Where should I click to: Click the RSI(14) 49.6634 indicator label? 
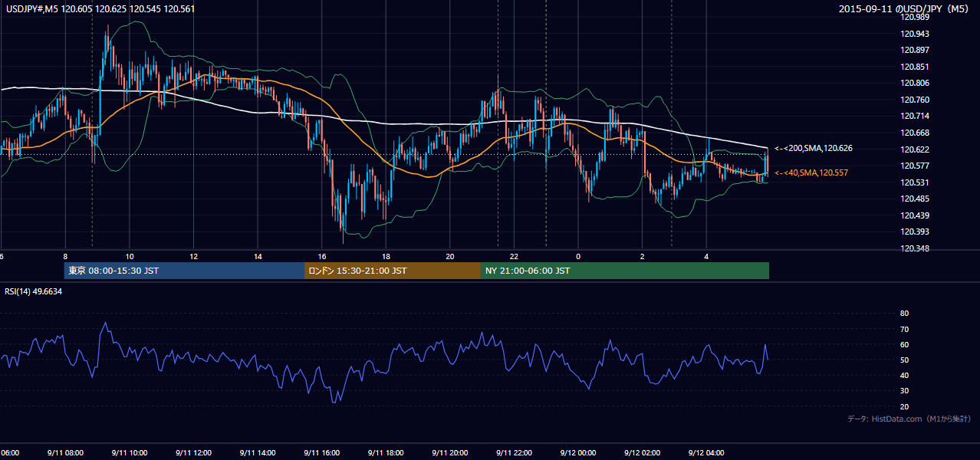tap(34, 291)
